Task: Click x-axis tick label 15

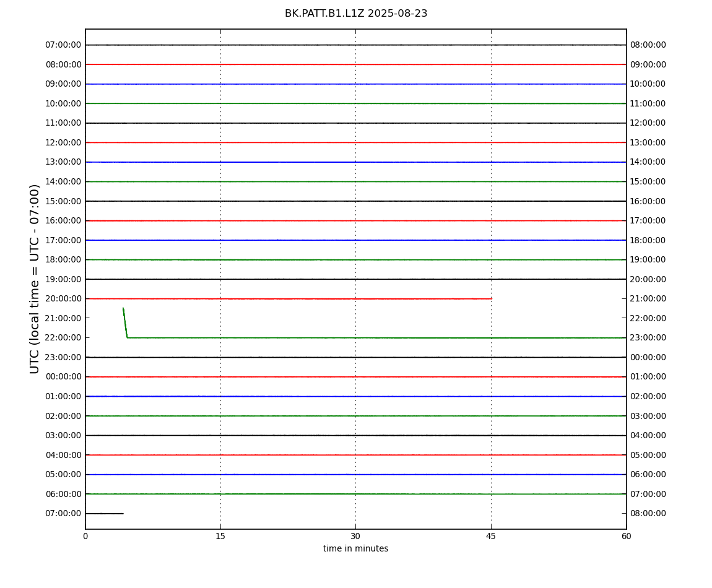Action: coord(220,536)
